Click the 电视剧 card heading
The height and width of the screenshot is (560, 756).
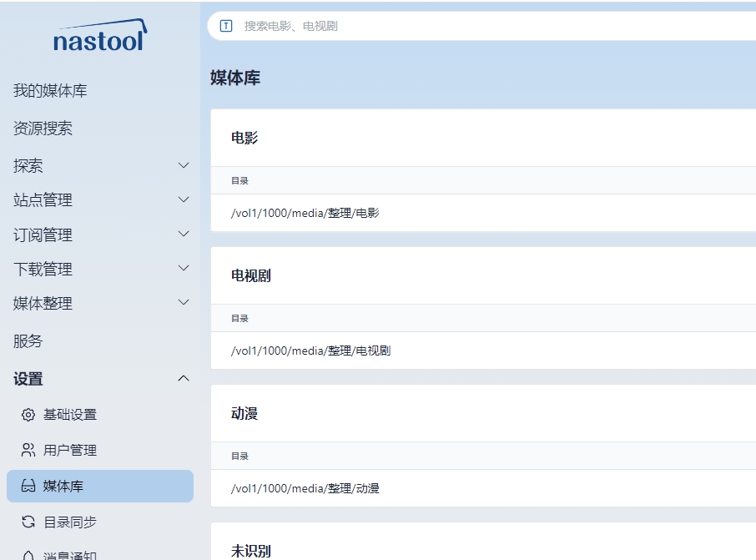coord(250,276)
